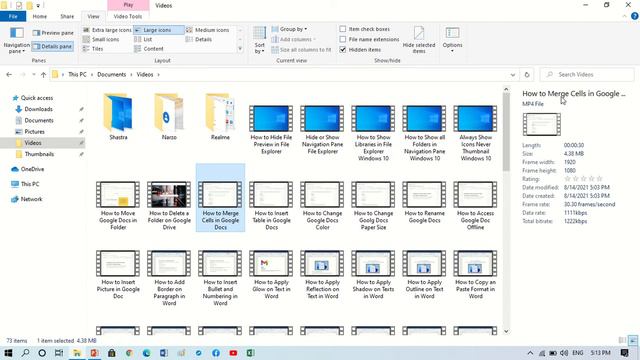Switch to Content layout
640x360 pixels.
tap(149, 49)
